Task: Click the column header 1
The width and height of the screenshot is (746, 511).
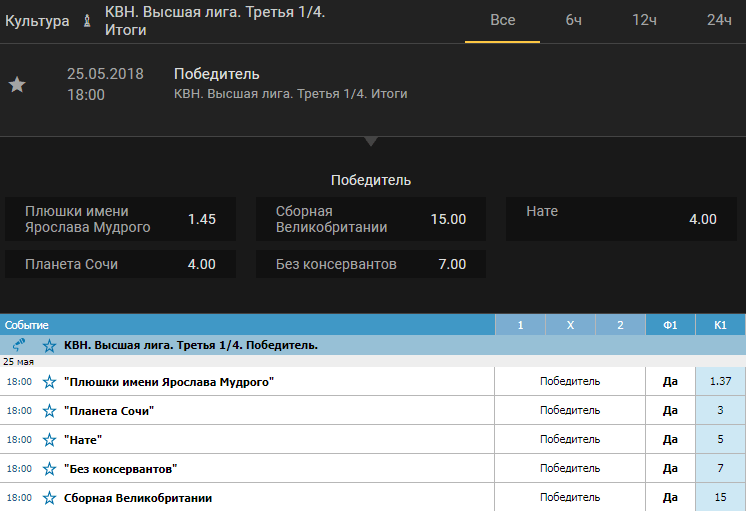Action: (520, 325)
